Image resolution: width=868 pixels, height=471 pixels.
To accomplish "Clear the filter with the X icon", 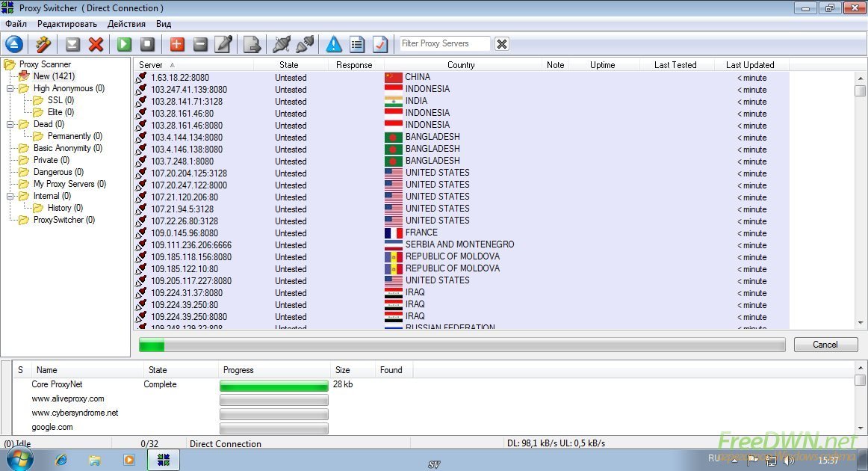I will [502, 44].
